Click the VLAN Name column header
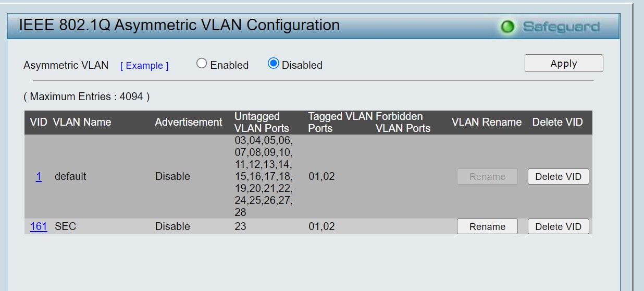The image size is (644, 291). [82, 122]
